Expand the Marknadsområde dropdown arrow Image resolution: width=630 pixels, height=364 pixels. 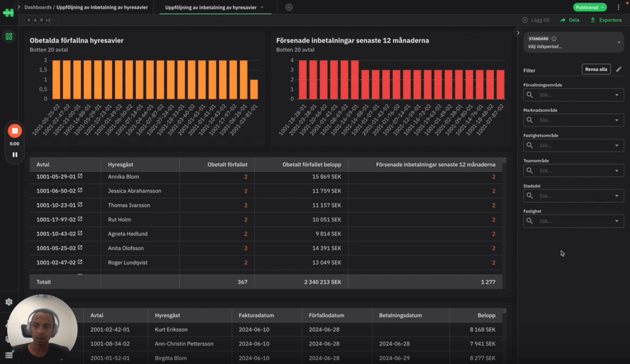(x=617, y=120)
